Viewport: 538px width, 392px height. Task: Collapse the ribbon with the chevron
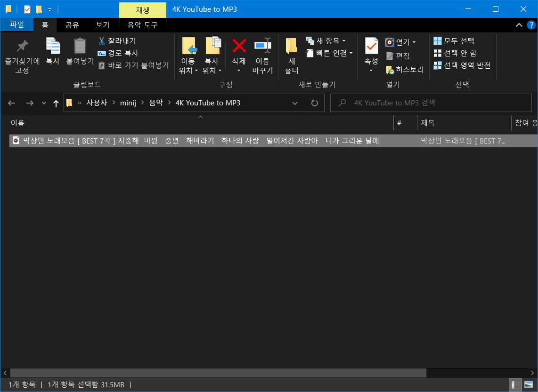519,25
